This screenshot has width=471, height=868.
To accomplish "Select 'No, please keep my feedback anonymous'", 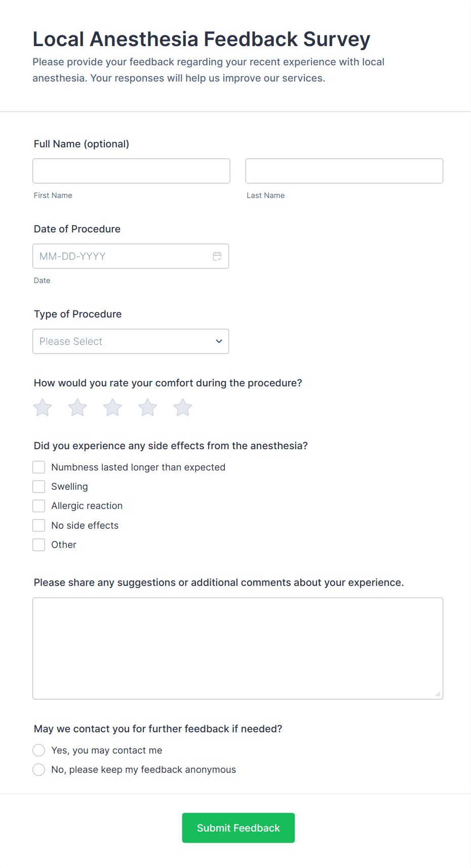I will point(39,770).
